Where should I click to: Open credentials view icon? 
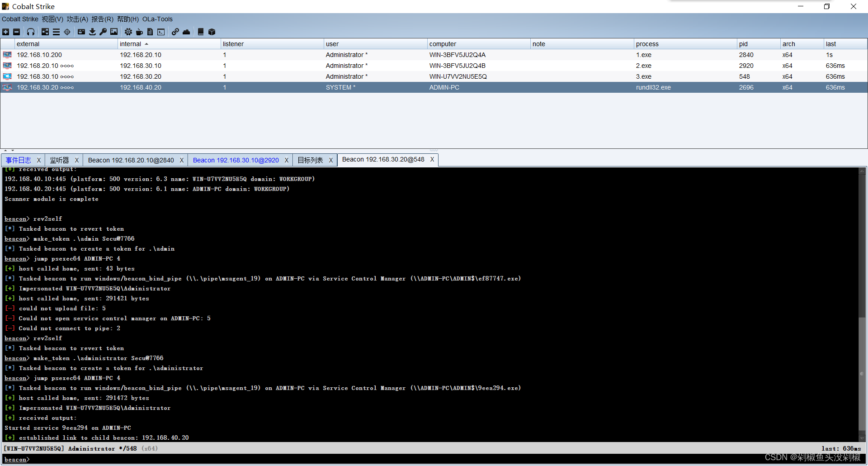[x=81, y=32]
